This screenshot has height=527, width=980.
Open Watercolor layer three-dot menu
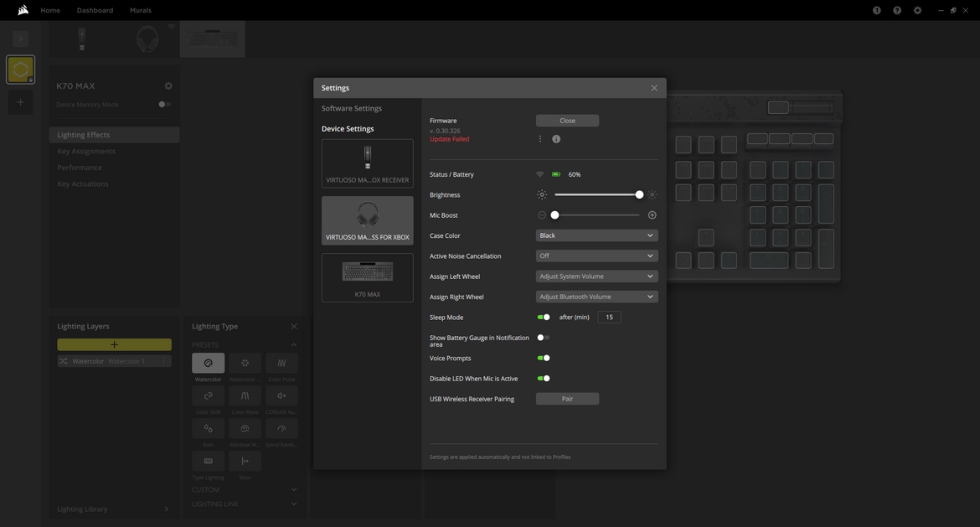pos(163,361)
